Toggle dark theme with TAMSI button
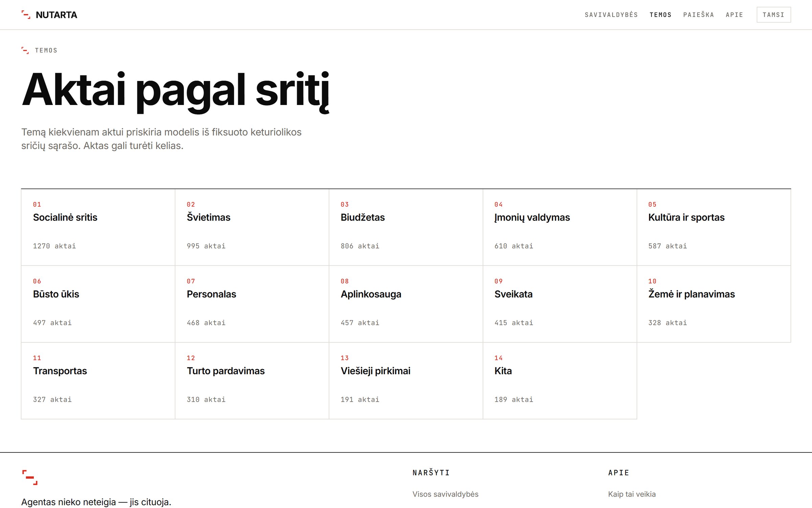The width and height of the screenshot is (812, 508). pos(773,15)
